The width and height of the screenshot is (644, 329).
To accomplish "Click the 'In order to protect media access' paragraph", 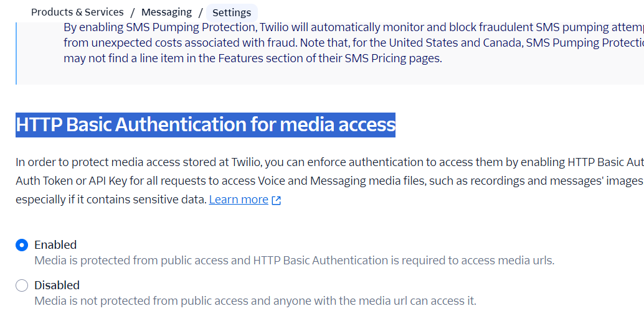I will (x=330, y=181).
